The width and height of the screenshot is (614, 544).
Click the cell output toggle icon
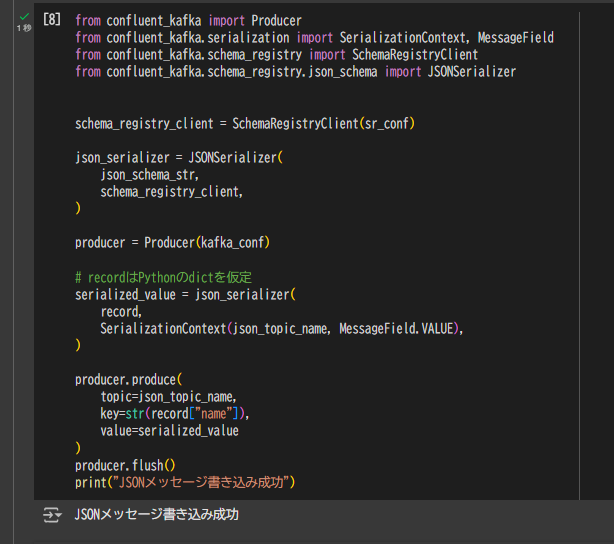[52, 515]
